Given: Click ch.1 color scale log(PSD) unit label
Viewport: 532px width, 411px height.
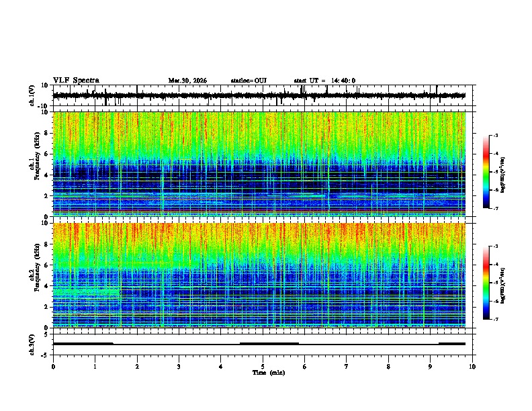Looking at the screenshot, I should 503,175.
